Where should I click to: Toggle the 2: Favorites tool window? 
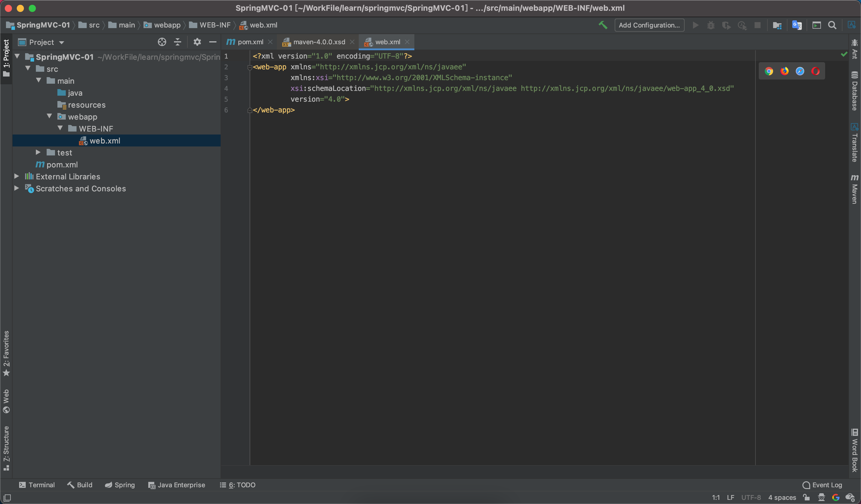[6, 354]
